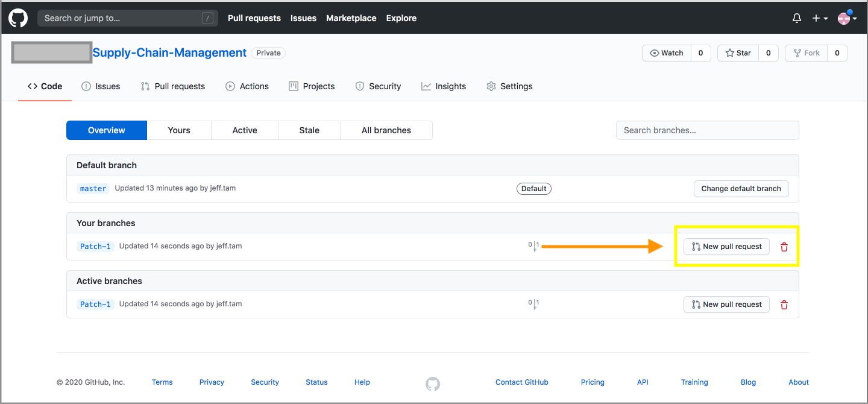Go to Issues in top navigation
The height and width of the screenshot is (404, 868).
pos(303,18)
